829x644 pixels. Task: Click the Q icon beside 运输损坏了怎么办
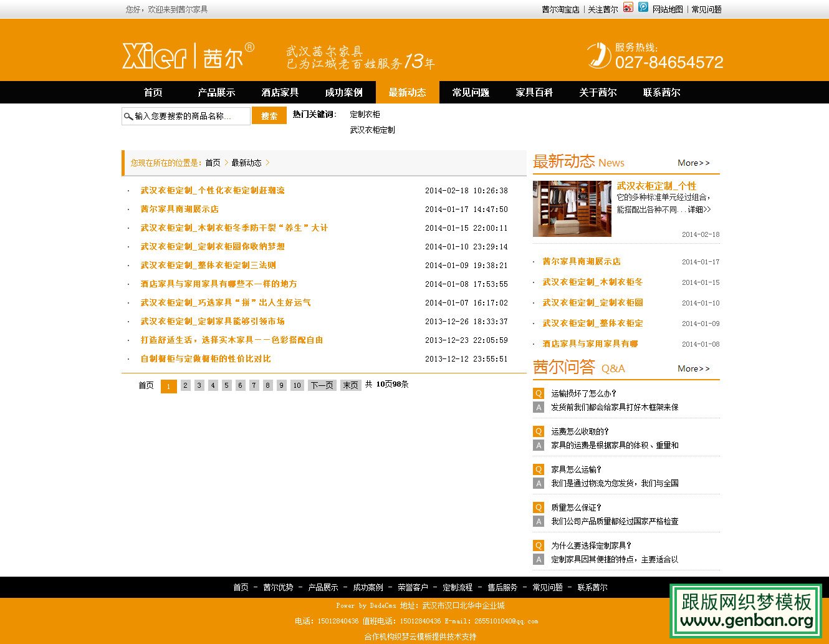click(539, 394)
